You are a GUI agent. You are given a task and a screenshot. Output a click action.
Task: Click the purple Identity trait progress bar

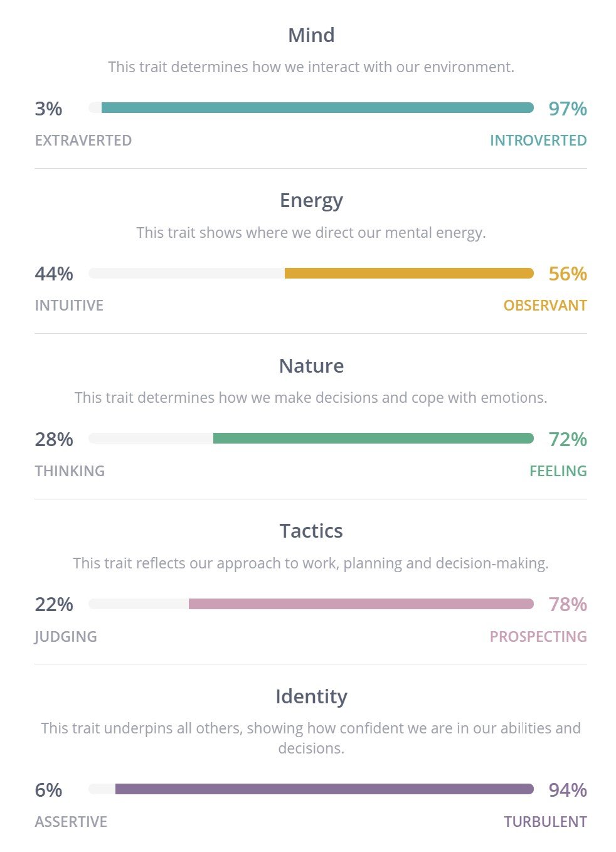click(x=311, y=789)
